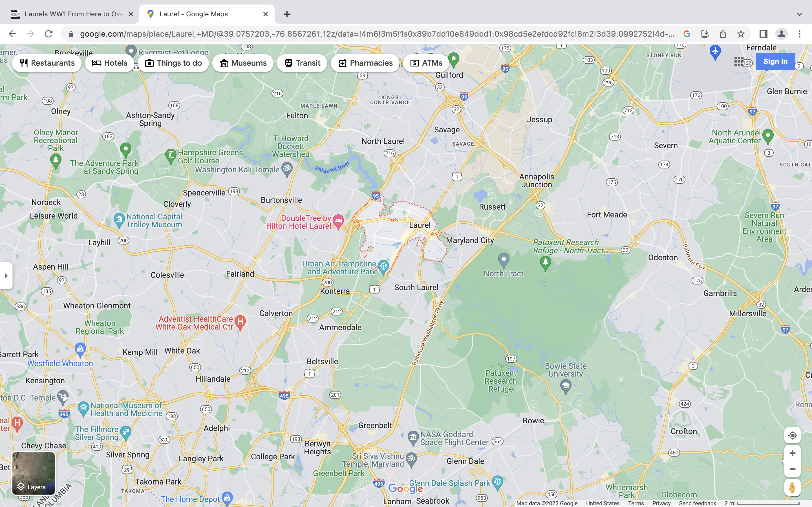Screen dimensions: 812x507
Task: Click the DoubleTree by Hilton hotel pin
Action: pos(338,221)
